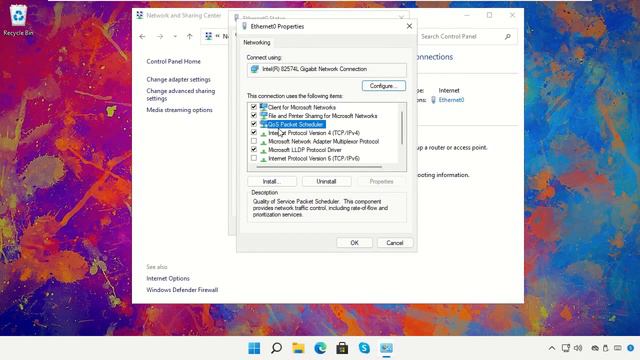Click the network adapter icon beside Intel(R) 82574L
The width and height of the screenshot is (640, 360).
[x=255, y=69]
